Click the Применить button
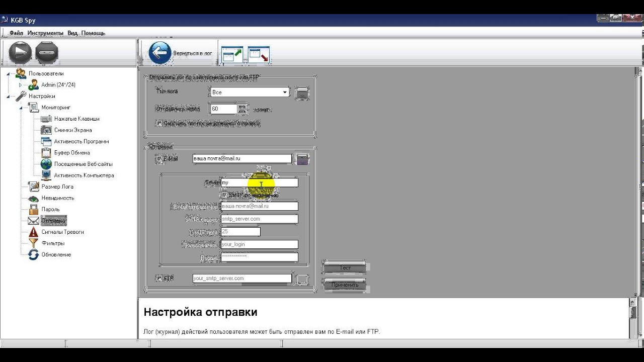Image resolution: width=644 pixels, height=362 pixels. (x=345, y=285)
